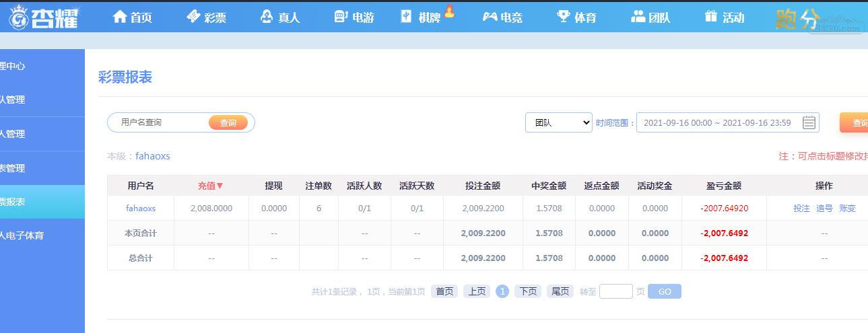Select the sidebar item ending 理中心
The height and width of the screenshot is (333, 868).
[42, 66]
